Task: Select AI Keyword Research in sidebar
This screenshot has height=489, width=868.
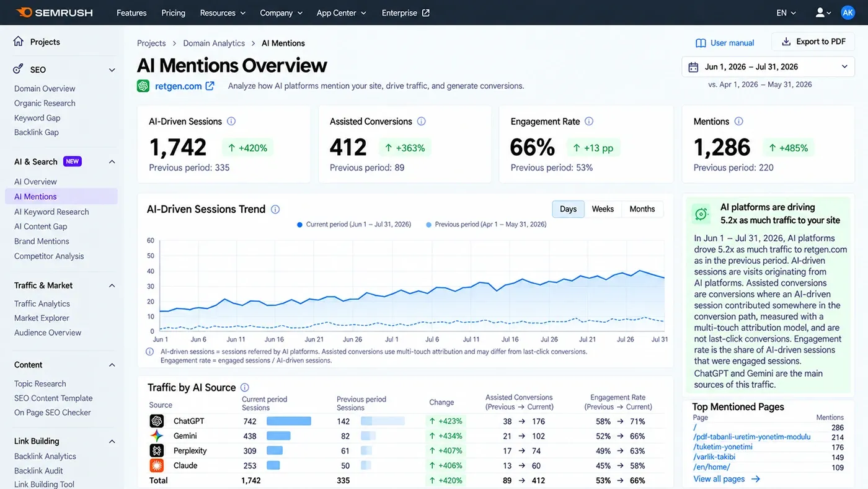Action: 51,212
